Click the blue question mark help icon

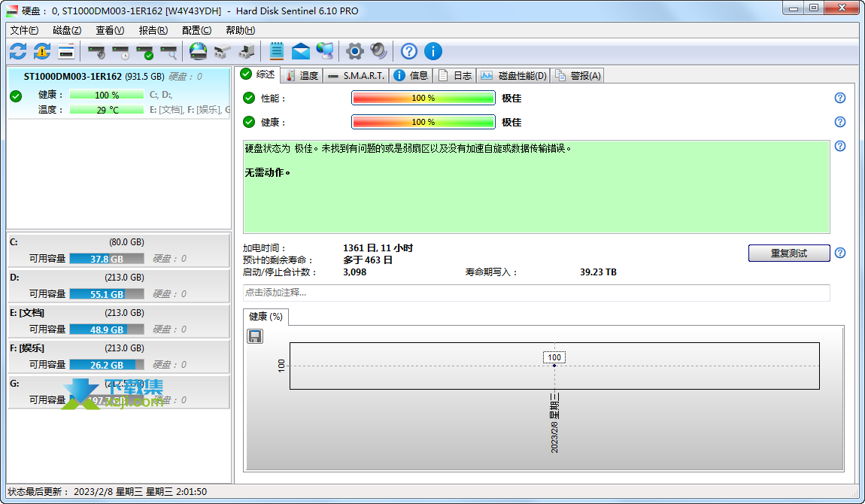408,51
